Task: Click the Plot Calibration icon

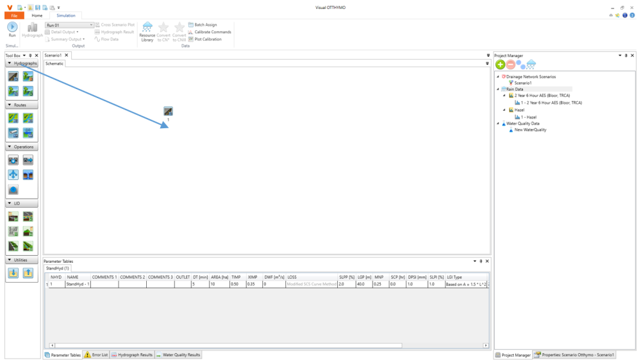Action: click(190, 39)
